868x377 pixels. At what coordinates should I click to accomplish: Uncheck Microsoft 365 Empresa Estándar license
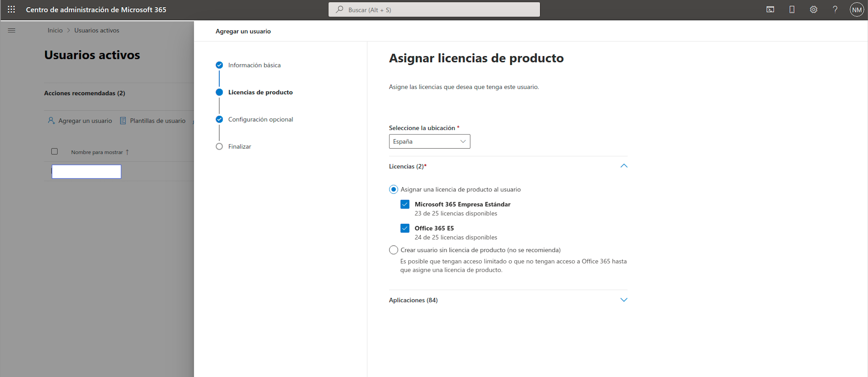(x=405, y=204)
